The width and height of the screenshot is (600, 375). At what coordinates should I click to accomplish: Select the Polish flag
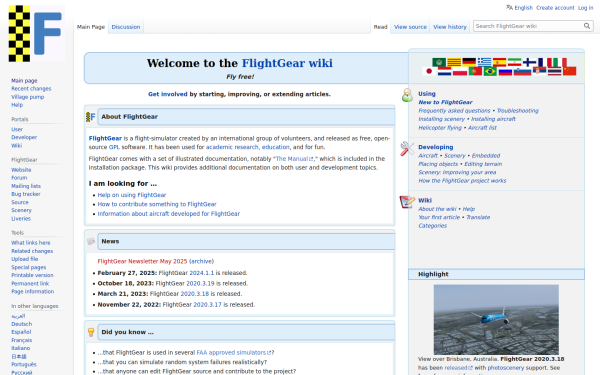(x=460, y=71)
